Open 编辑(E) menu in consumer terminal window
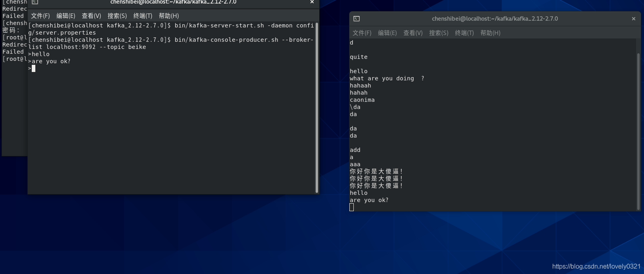 pyautogui.click(x=388, y=33)
